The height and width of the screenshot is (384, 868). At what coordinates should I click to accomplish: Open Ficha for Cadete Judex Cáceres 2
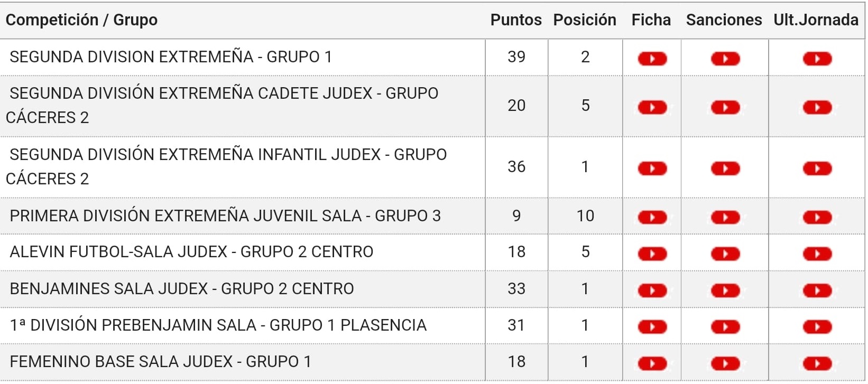pos(652,107)
